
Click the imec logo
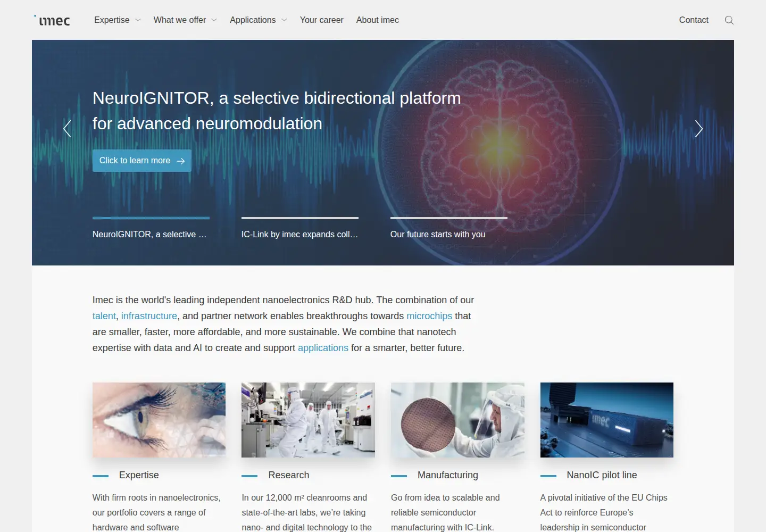point(52,20)
